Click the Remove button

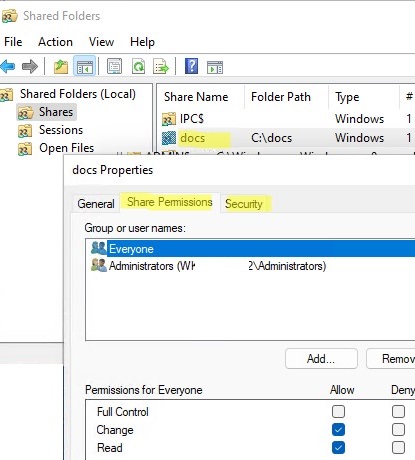[x=391, y=359]
